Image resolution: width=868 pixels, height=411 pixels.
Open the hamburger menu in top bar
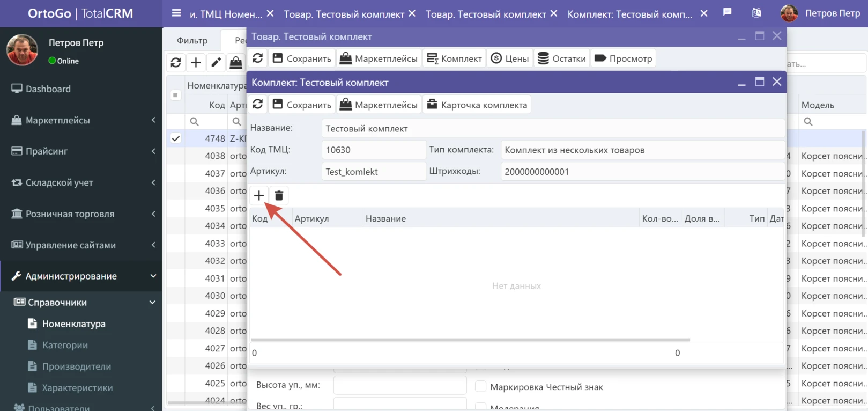[x=176, y=13]
